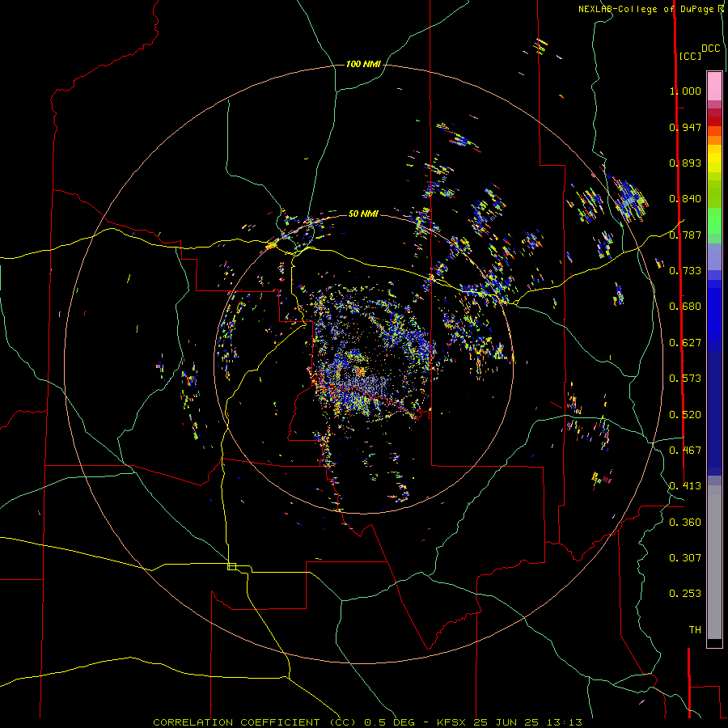The image size is (728, 728).
Task: Click the 0.733 legend value
Action: point(685,271)
